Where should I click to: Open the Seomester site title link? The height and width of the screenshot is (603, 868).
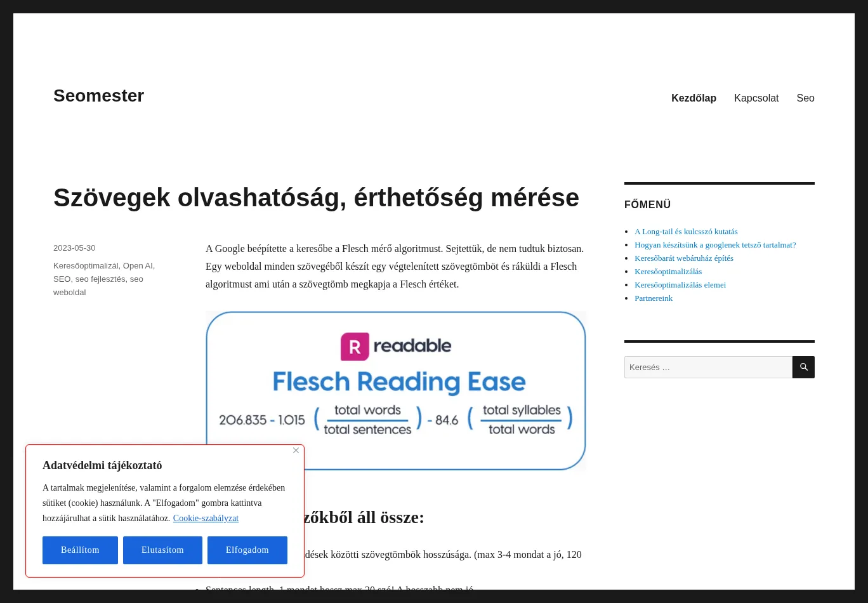pos(98,96)
